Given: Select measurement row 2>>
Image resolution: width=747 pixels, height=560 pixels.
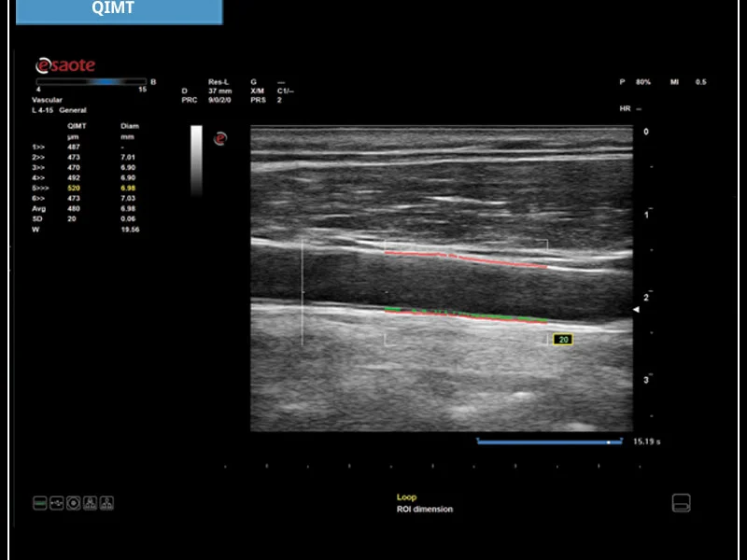Looking at the screenshot, I should click(x=39, y=157).
